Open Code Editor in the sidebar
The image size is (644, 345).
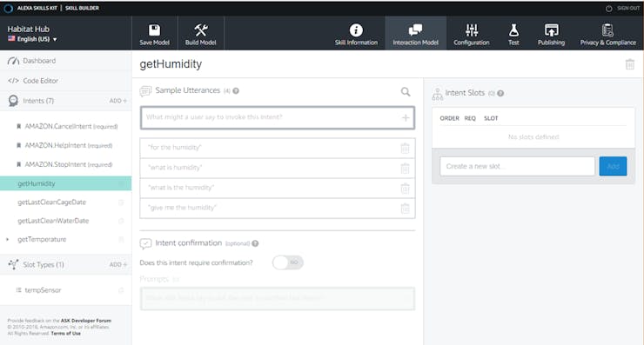point(40,81)
